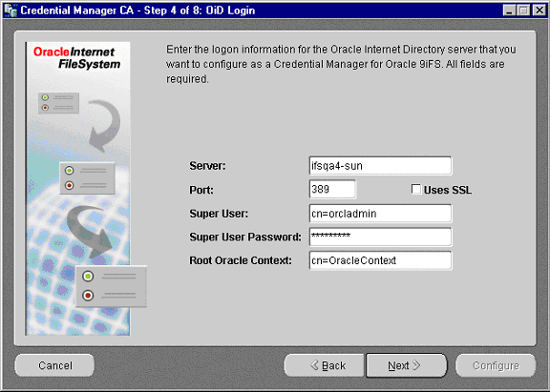Tick the Uses SSL checkbox

click(x=416, y=189)
